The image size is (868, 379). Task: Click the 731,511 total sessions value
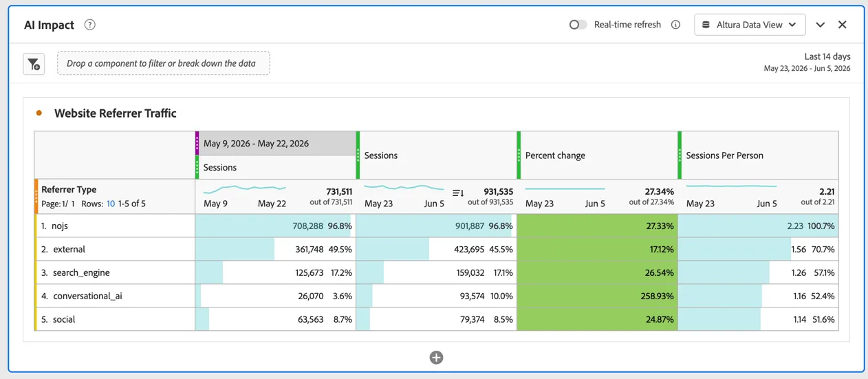(x=339, y=191)
